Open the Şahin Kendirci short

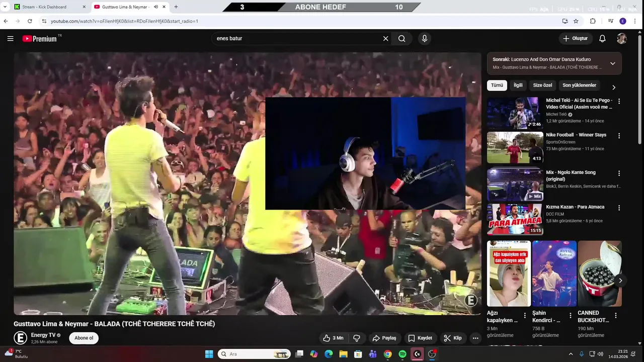pos(554,274)
